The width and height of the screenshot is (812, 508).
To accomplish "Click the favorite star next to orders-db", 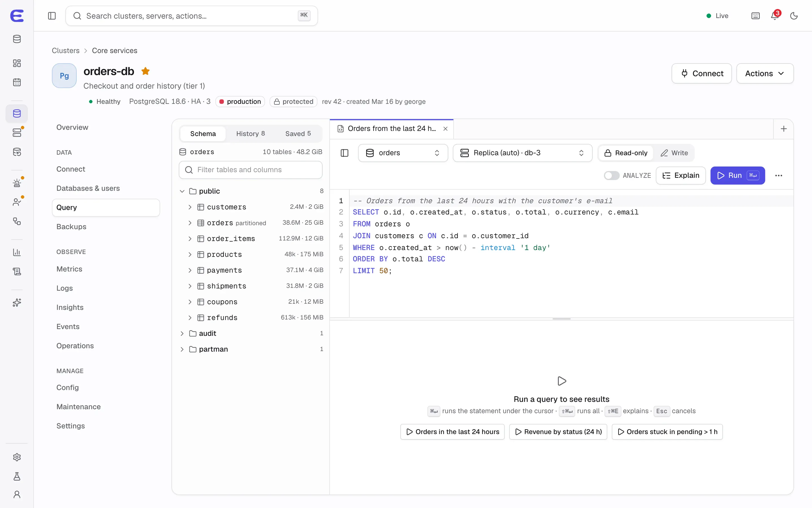I will pos(145,71).
